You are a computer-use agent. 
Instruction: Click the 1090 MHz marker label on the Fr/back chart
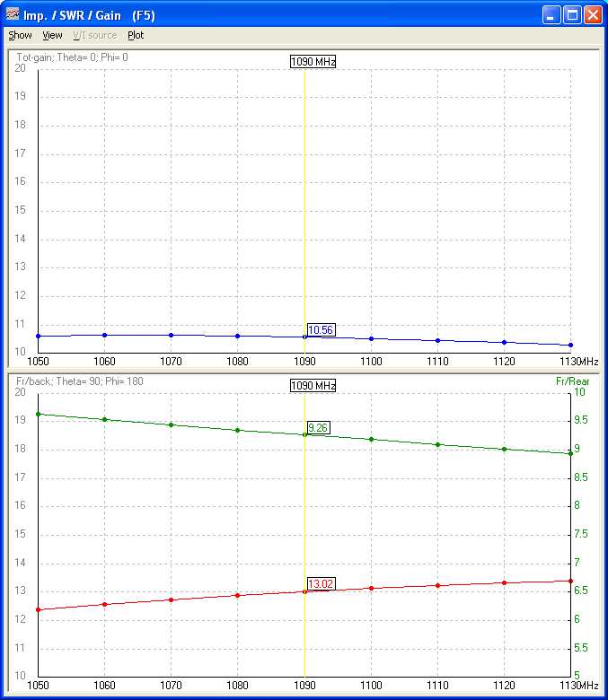(313, 386)
